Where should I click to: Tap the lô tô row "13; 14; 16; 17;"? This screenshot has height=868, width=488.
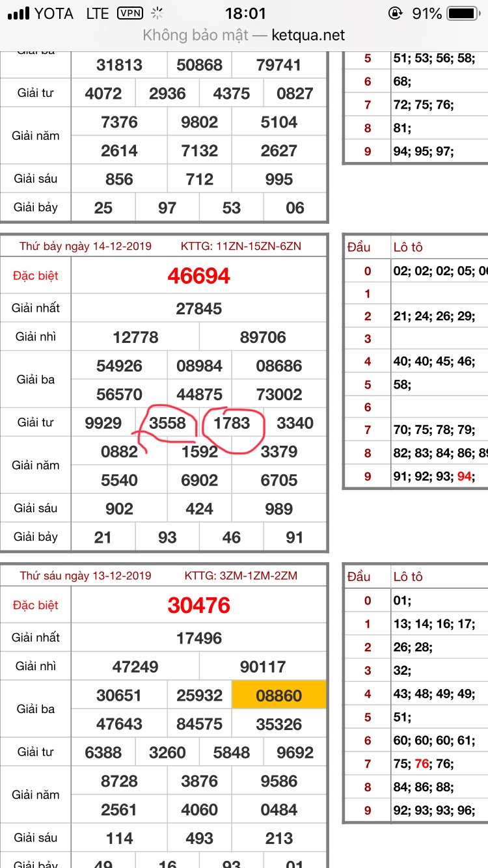click(434, 623)
